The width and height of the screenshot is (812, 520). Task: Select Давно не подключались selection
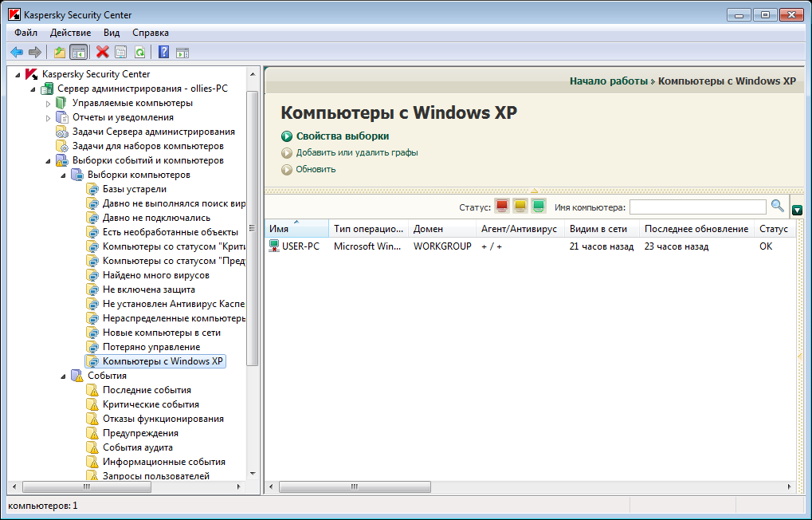click(156, 218)
